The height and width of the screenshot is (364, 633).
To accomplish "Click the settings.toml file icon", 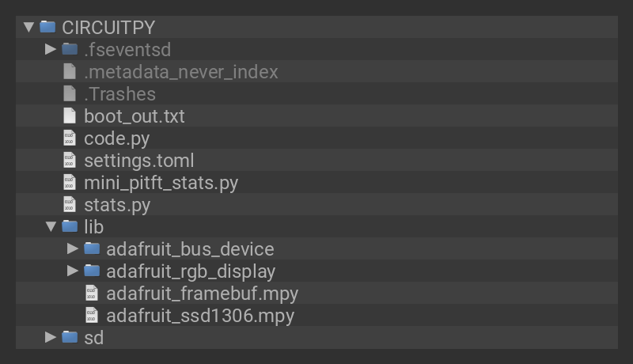I will [70, 160].
